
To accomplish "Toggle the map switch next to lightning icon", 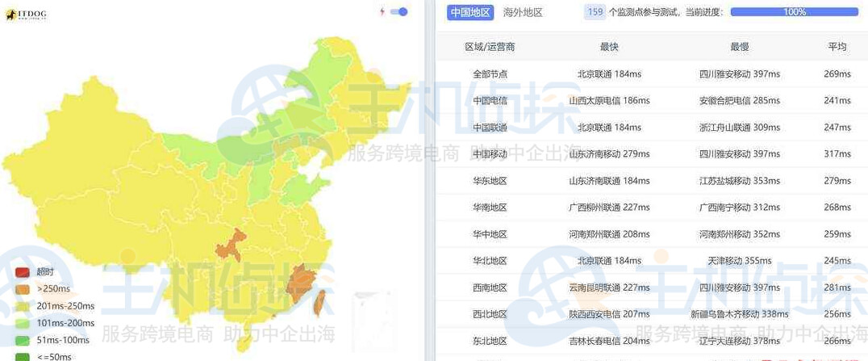I will pyautogui.click(x=399, y=11).
